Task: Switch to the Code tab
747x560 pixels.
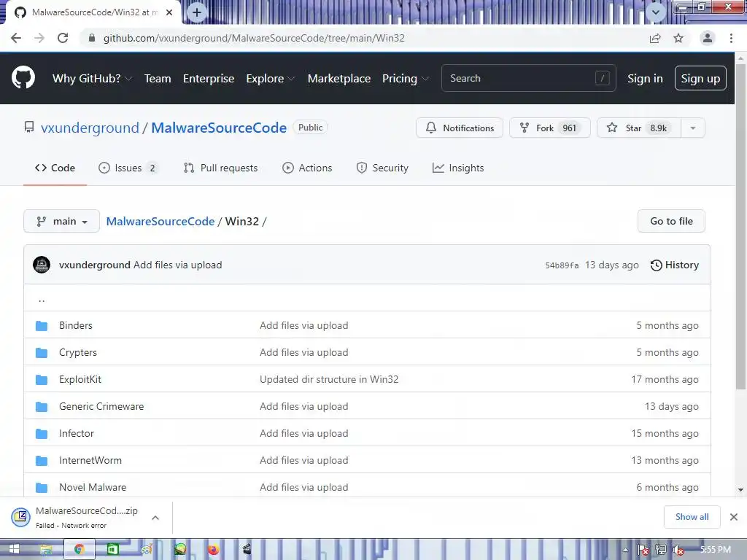Action: point(55,168)
